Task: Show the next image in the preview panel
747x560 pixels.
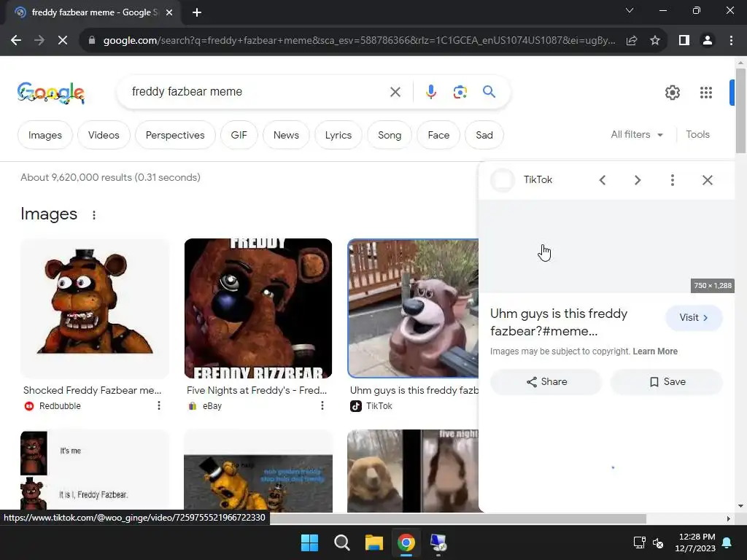Action: pyautogui.click(x=638, y=180)
